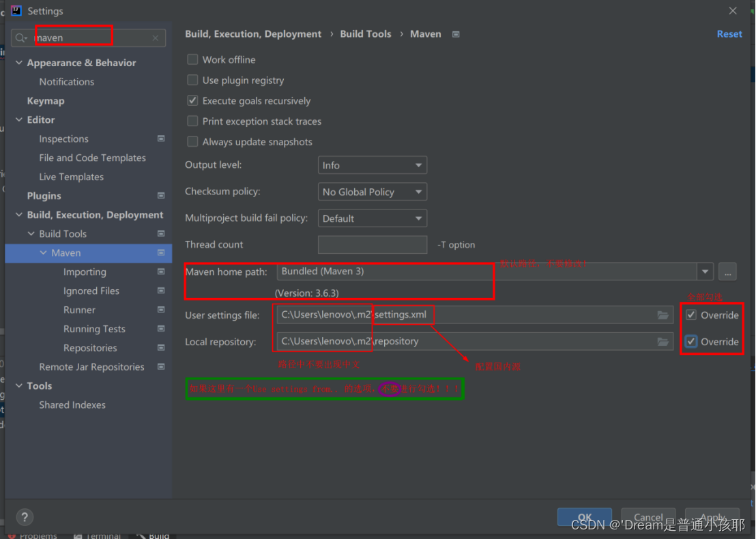
Task: Open Multiproject build fail policy dropdown
Action: click(373, 218)
